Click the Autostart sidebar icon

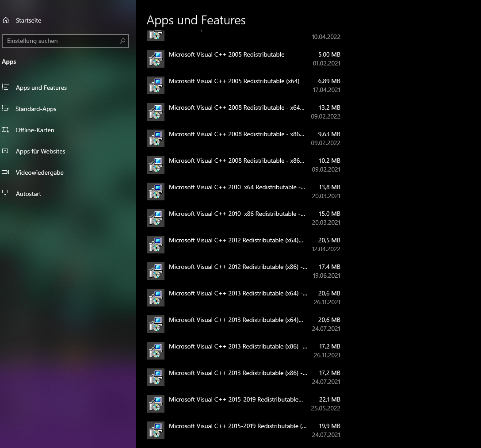pyautogui.click(x=5, y=193)
